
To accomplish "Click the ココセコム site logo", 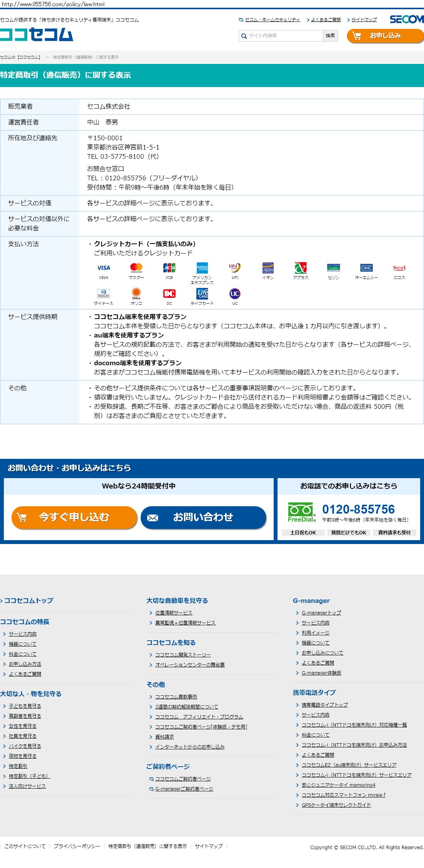I will tap(37, 35).
